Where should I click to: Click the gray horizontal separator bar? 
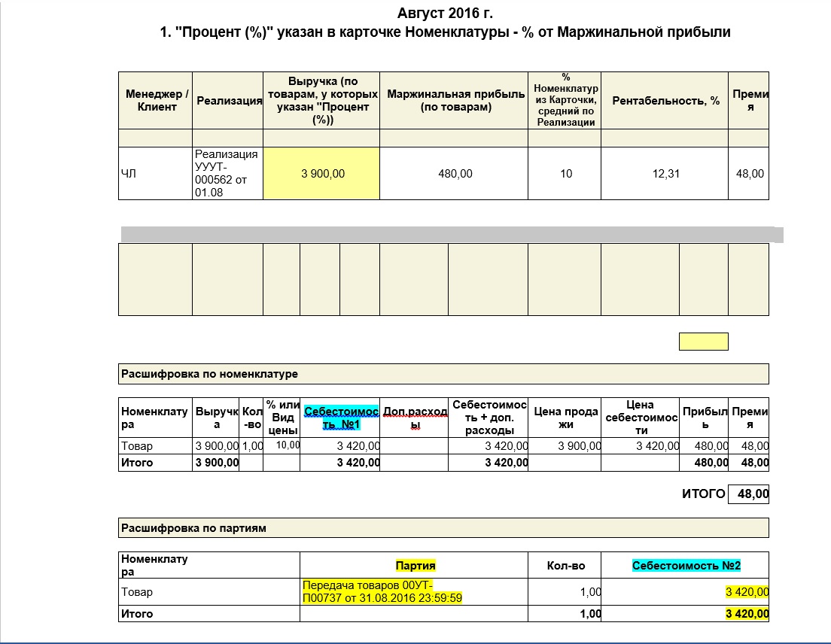tap(452, 235)
